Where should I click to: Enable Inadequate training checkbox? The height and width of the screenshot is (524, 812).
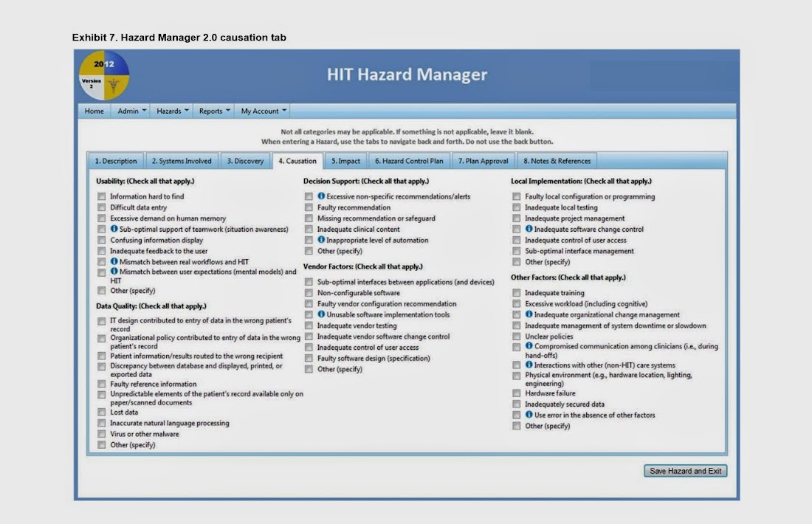coord(516,293)
